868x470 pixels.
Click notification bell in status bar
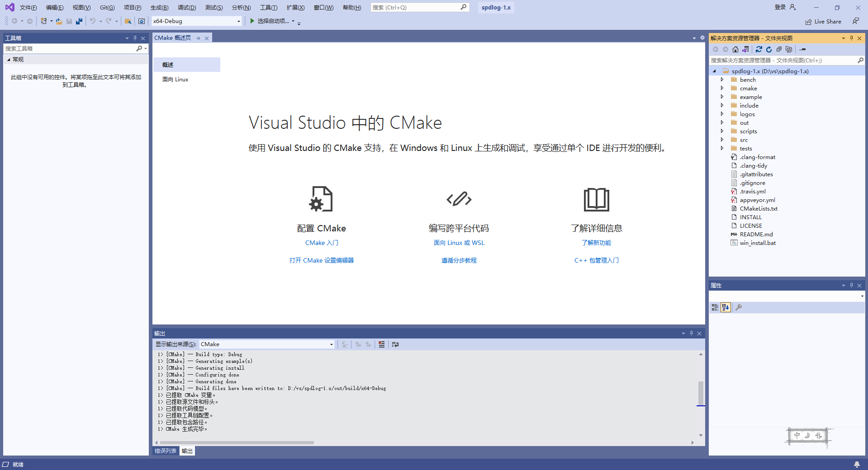(x=857, y=464)
